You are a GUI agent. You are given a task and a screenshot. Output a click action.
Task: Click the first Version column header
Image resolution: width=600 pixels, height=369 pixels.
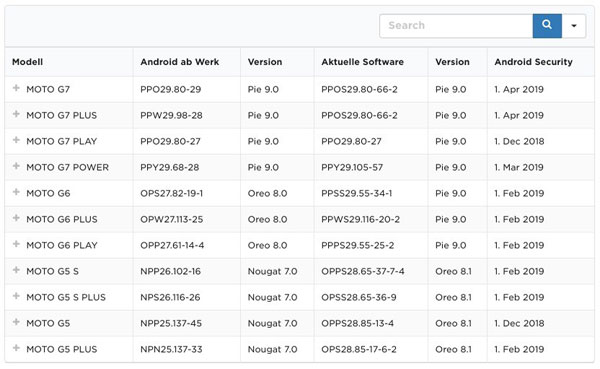(x=265, y=62)
